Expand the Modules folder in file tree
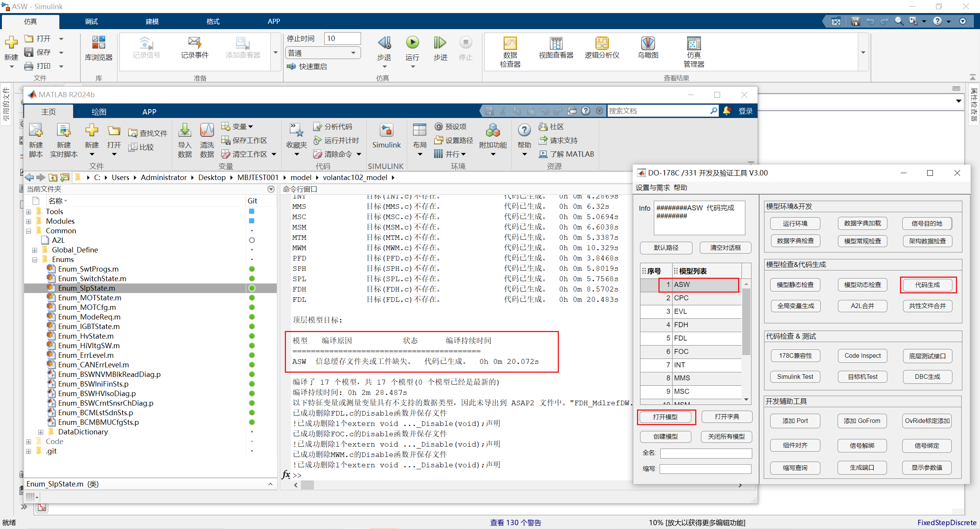The height and width of the screenshot is (529, 980). click(29, 221)
